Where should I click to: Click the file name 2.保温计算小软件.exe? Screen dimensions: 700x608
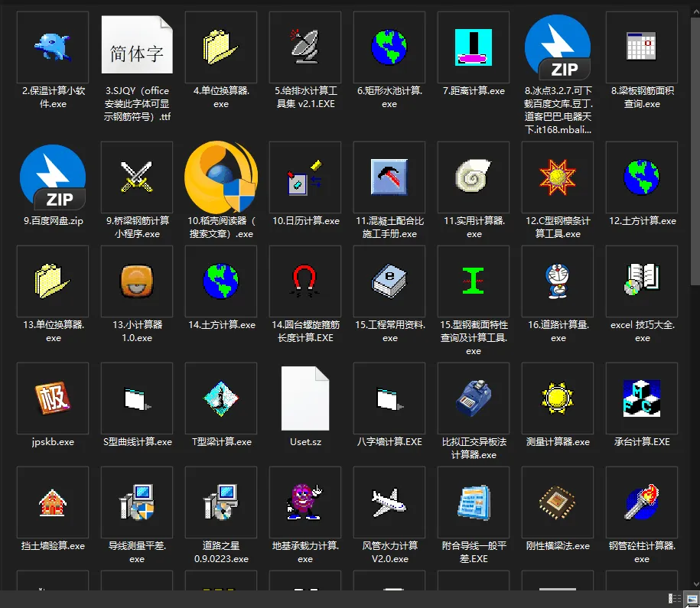[53, 97]
